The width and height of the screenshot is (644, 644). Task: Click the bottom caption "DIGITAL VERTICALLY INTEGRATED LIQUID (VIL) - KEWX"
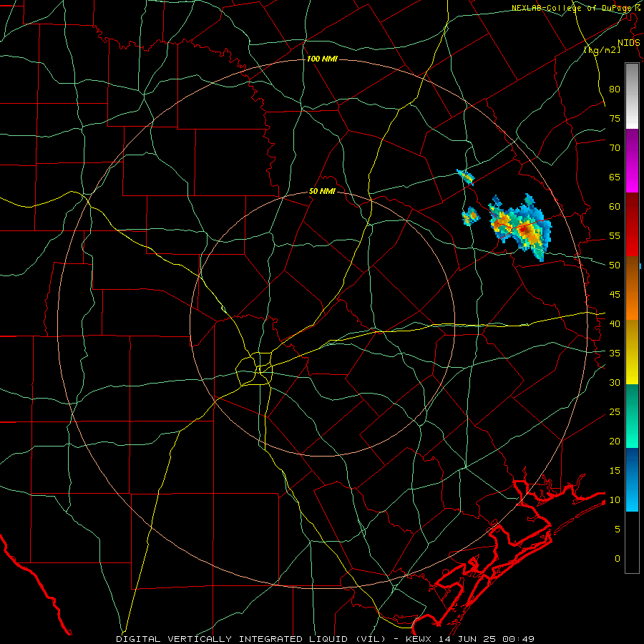[x=274, y=639]
